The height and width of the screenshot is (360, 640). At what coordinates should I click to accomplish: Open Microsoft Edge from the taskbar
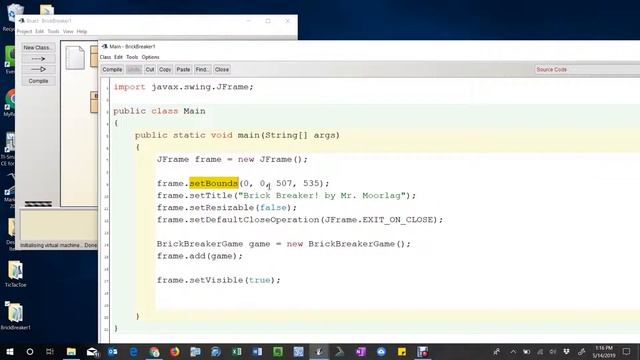click(133, 351)
